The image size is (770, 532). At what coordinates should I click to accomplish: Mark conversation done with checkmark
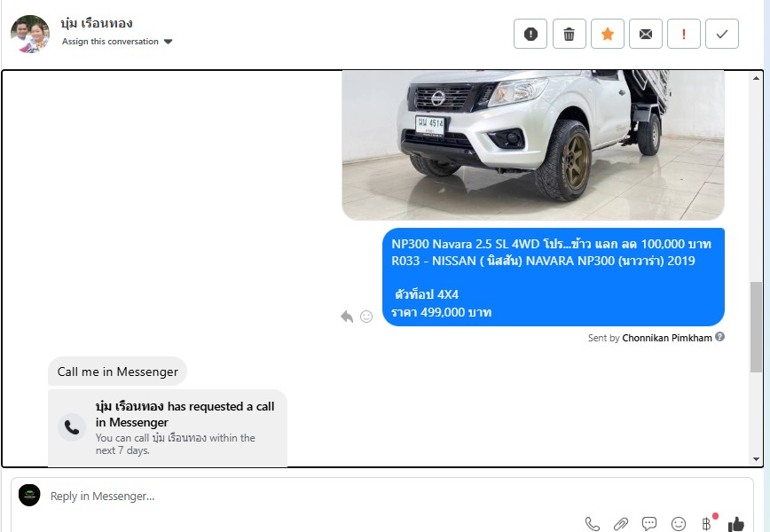pyautogui.click(x=722, y=34)
